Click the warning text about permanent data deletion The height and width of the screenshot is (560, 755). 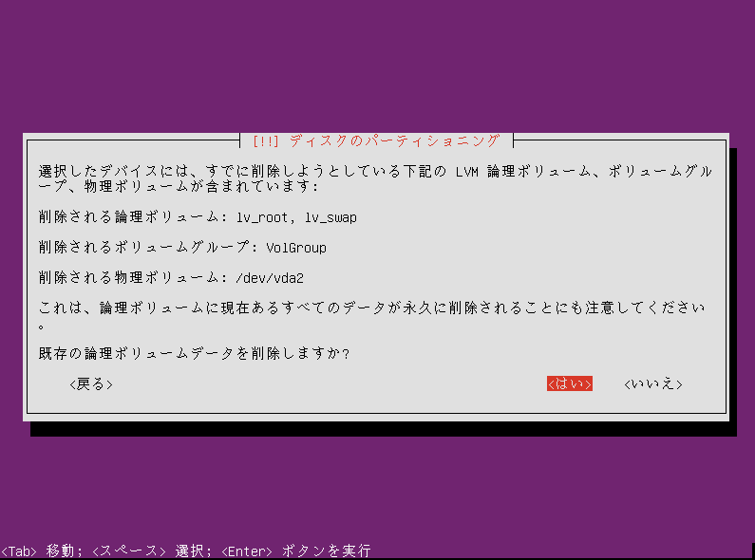click(x=371, y=315)
